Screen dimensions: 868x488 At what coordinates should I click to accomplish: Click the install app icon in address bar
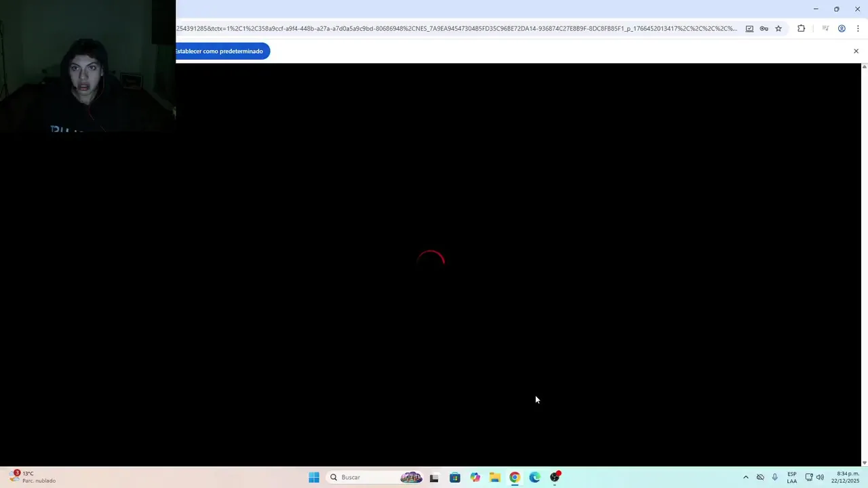[x=749, y=28]
